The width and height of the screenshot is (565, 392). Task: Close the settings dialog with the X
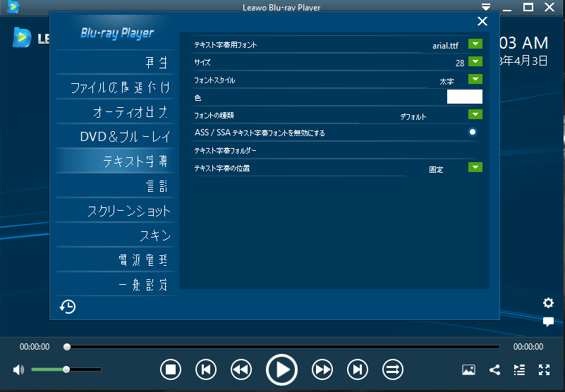coord(482,21)
